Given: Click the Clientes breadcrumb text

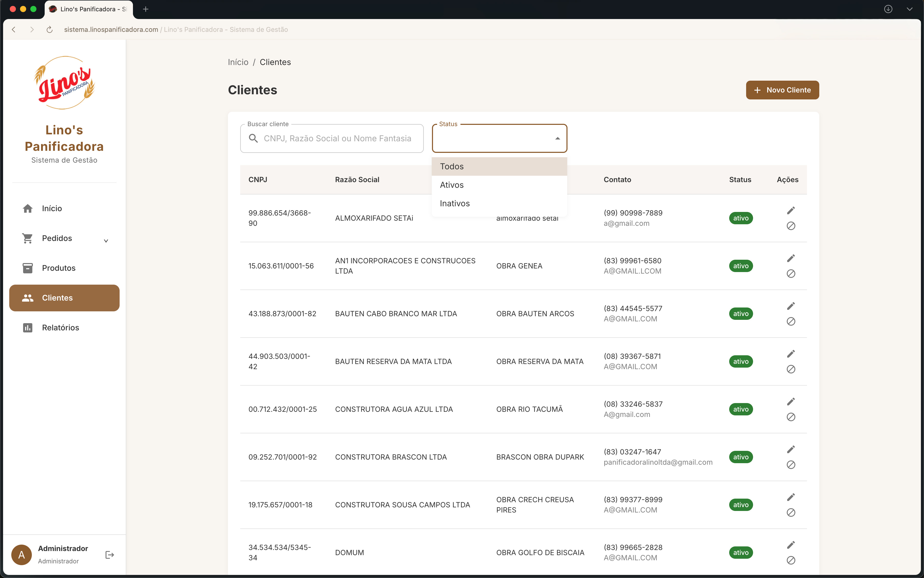Looking at the screenshot, I should [275, 62].
